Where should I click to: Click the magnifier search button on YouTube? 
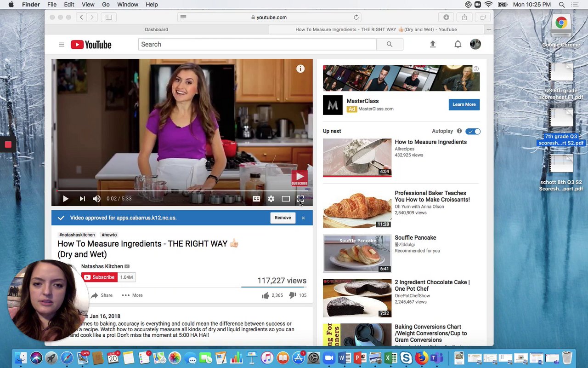tap(390, 44)
